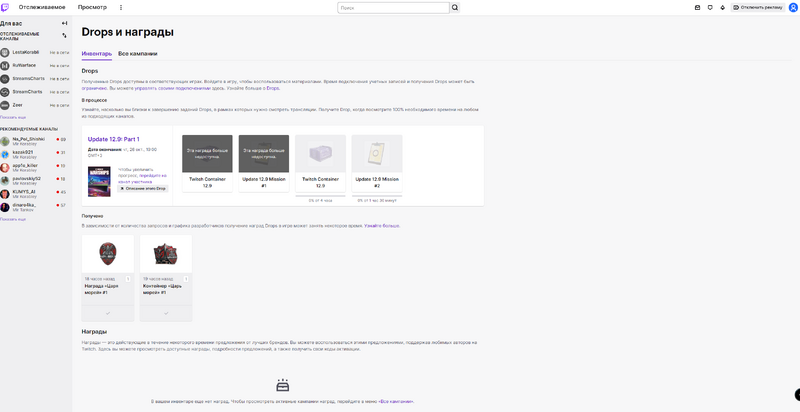Open the user profile avatar menu
Viewport: 800px width, 412px height.
click(x=793, y=7)
